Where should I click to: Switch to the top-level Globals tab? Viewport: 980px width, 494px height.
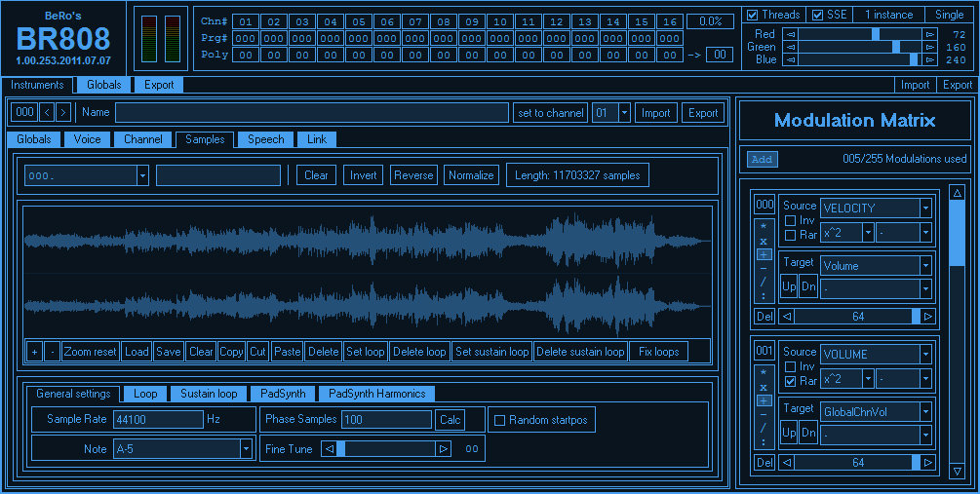click(103, 85)
